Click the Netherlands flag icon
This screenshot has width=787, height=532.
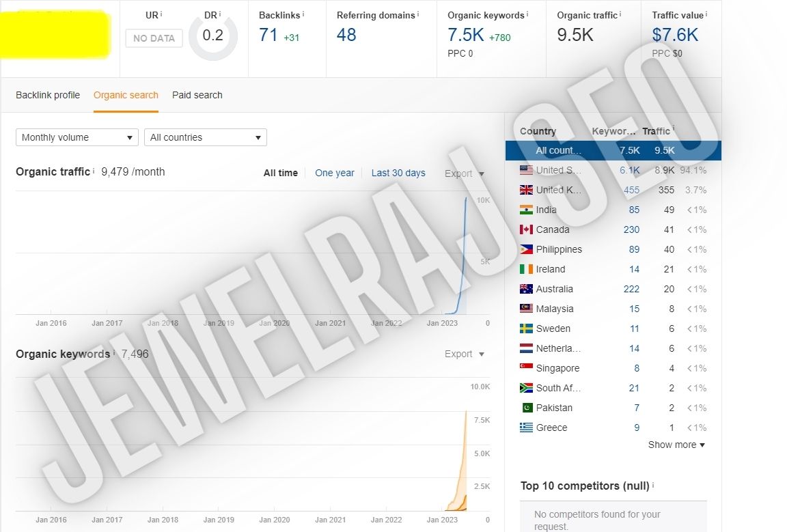(526, 348)
